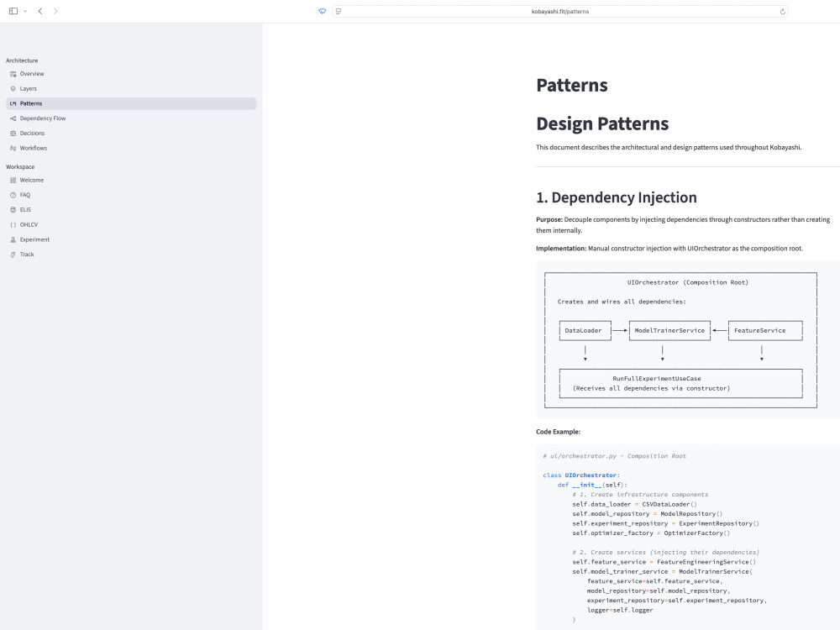Toggle the browser sidebar panel icon

click(13, 11)
